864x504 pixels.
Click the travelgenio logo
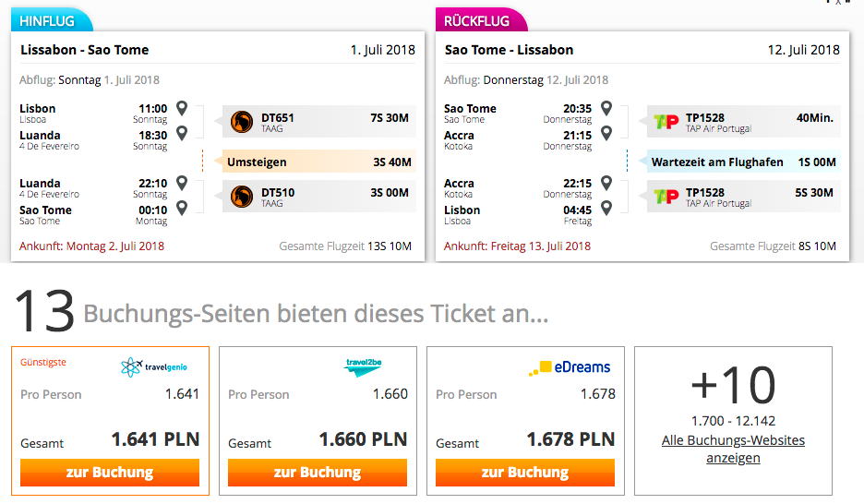pos(154,366)
